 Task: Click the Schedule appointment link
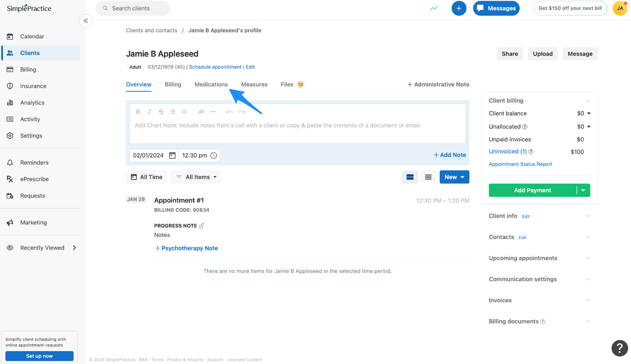click(215, 67)
